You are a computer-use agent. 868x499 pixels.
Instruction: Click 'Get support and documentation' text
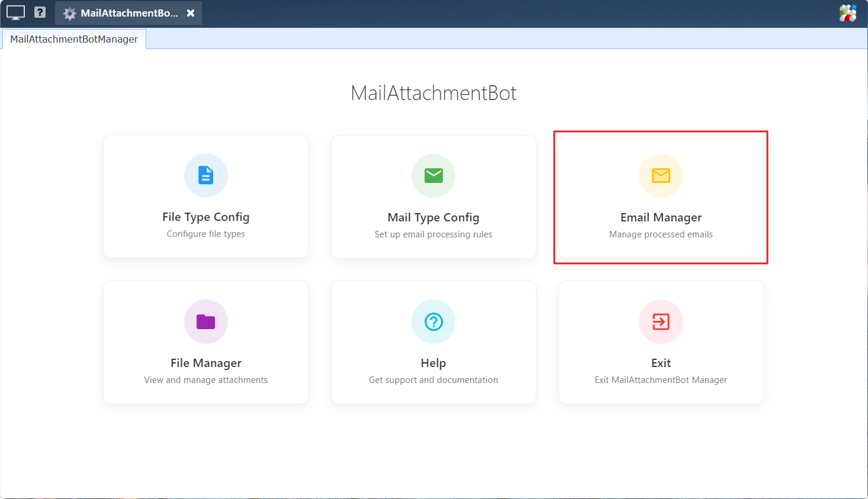click(x=433, y=380)
